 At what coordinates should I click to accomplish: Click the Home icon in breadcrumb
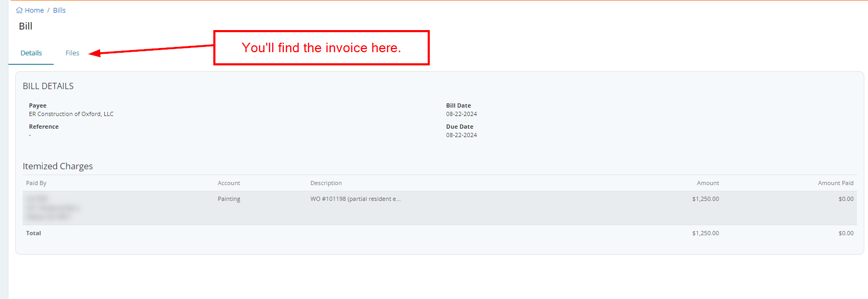pyautogui.click(x=19, y=10)
